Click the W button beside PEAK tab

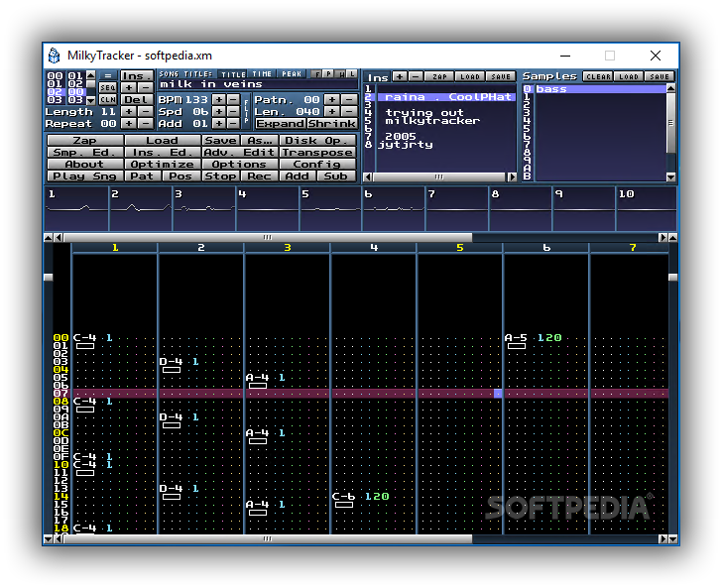[340, 73]
